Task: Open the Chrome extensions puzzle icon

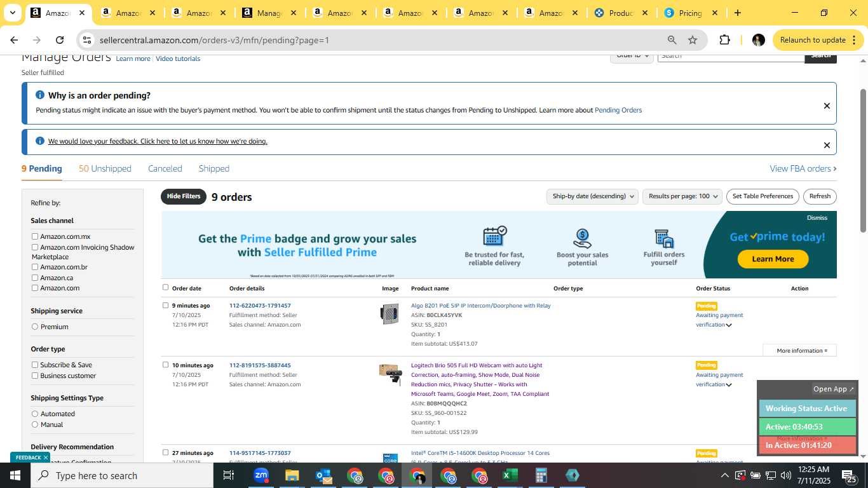Action: click(x=724, y=40)
